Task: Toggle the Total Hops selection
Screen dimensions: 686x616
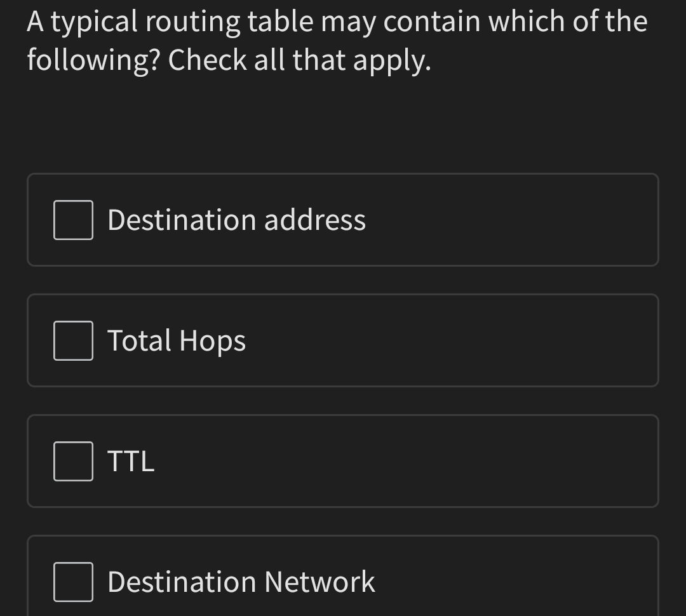Action: [x=73, y=340]
